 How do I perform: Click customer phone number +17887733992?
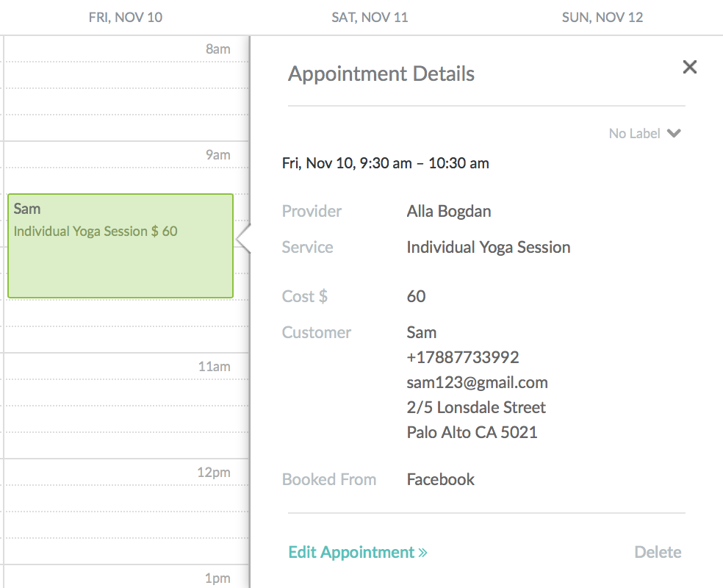coord(463,357)
